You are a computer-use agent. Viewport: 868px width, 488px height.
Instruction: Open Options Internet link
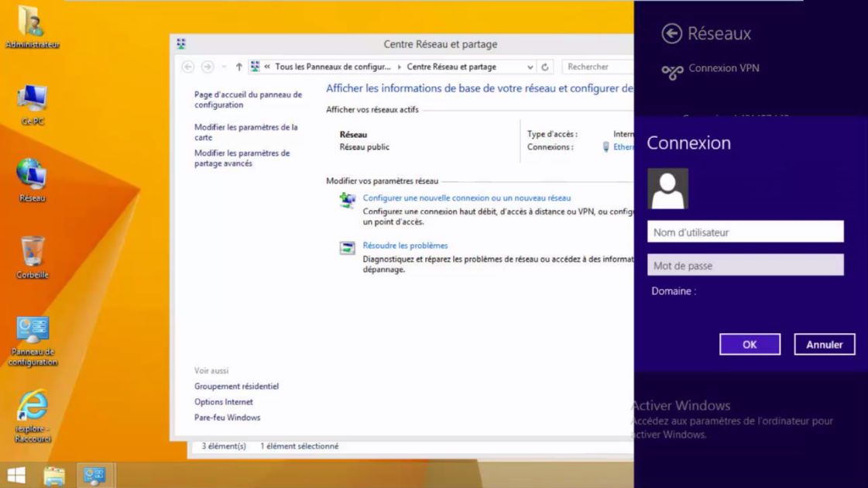coord(223,401)
